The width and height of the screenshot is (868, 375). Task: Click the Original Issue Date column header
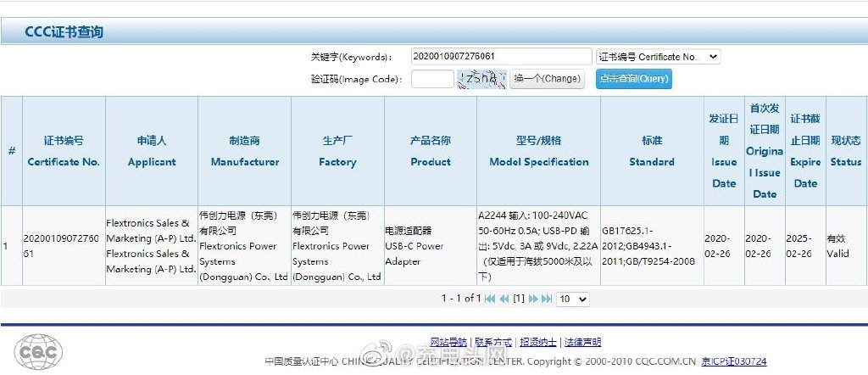click(765, 151)
